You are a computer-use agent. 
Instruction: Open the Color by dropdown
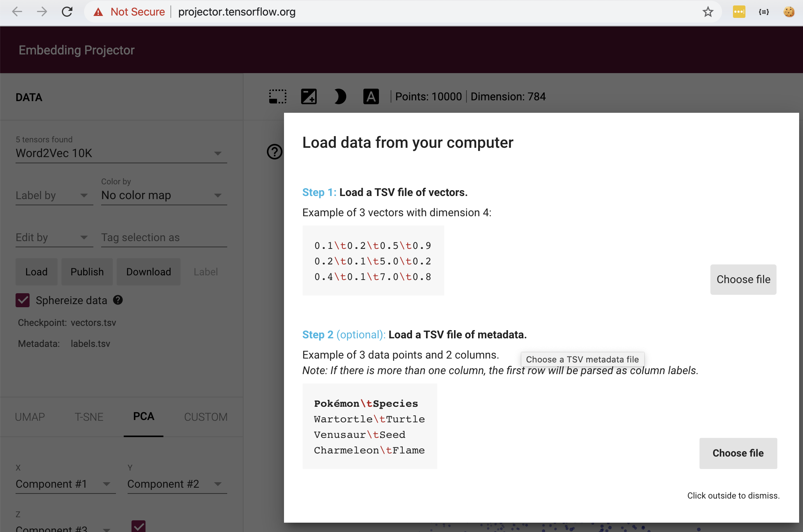163,195
